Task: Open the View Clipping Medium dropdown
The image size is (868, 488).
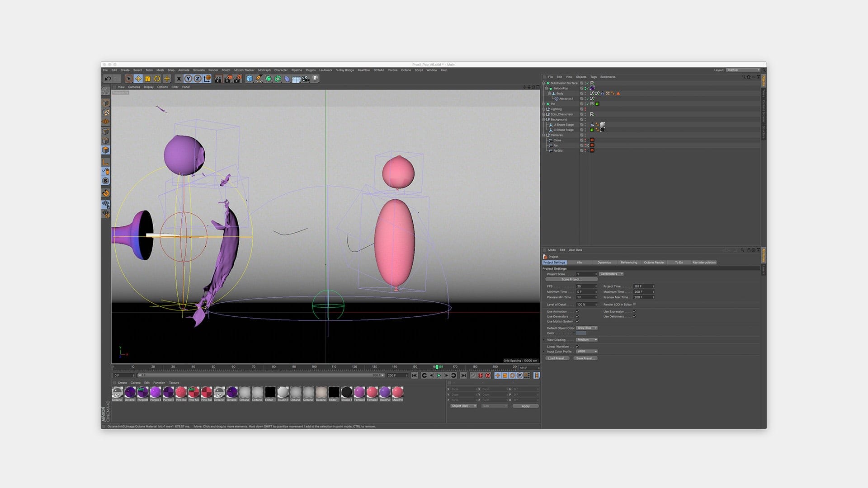Action: tap(587, 340)
